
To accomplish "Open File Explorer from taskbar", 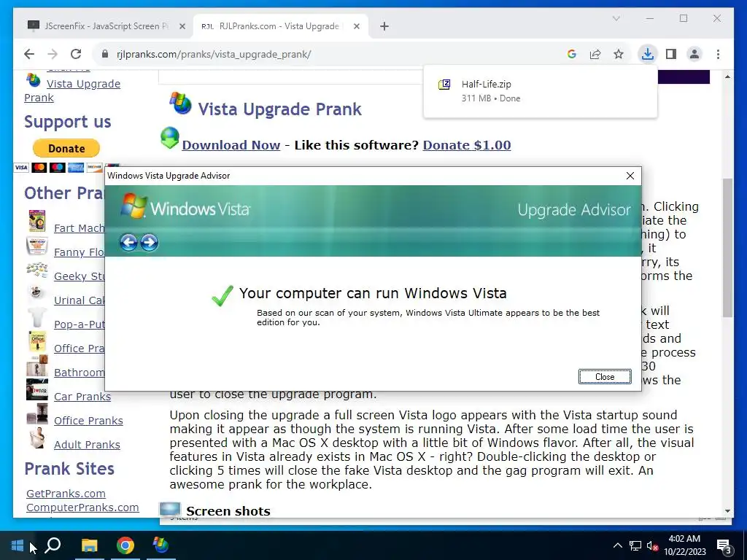I will [89, 545].
